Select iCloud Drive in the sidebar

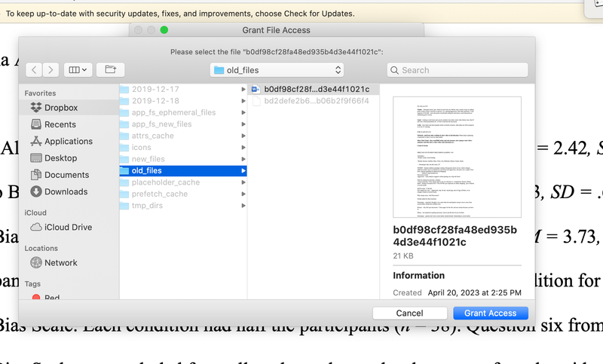coord(68,227)
